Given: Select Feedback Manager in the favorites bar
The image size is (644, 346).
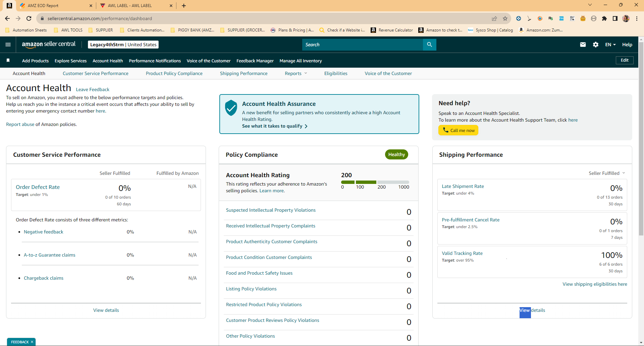Looking at the screenshot, I should coord(255,61).
